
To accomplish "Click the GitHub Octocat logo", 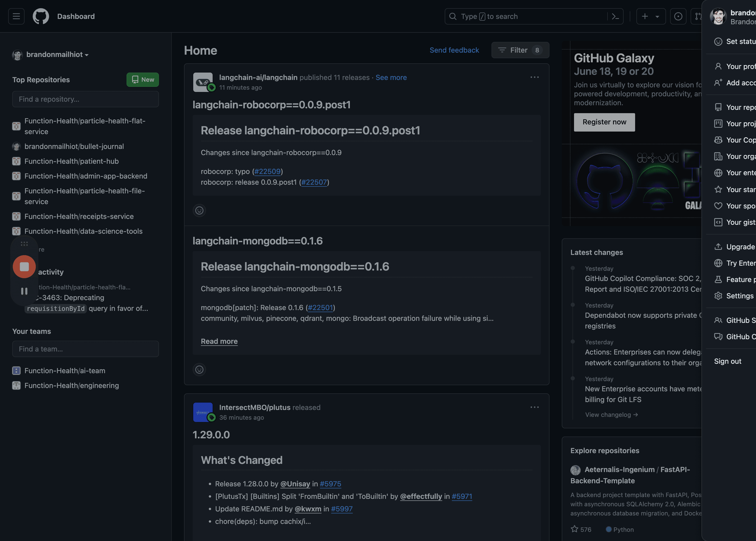I will pyautogui.click(x=41, y=16).
